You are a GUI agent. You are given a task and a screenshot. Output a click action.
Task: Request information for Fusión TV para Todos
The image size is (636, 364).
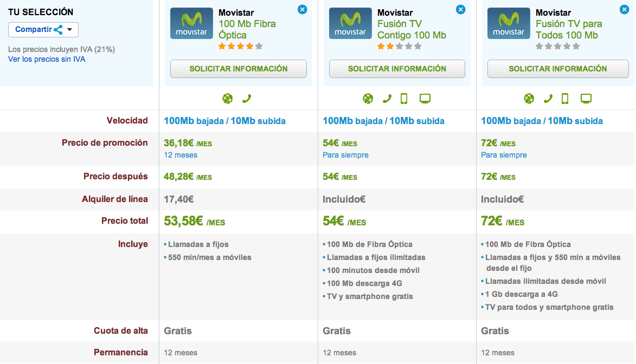click(x=558, y=69)
